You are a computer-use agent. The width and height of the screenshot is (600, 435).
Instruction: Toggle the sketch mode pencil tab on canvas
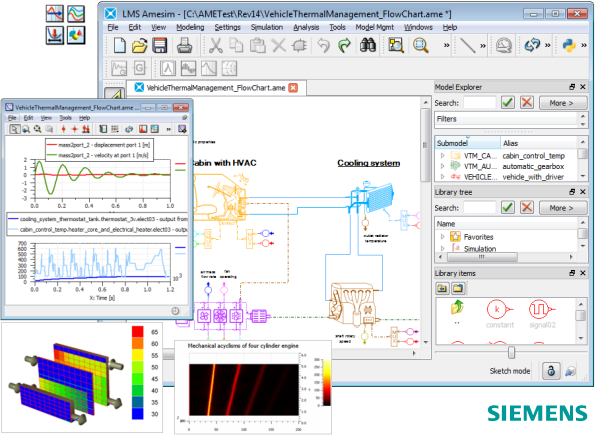[114, 93]
